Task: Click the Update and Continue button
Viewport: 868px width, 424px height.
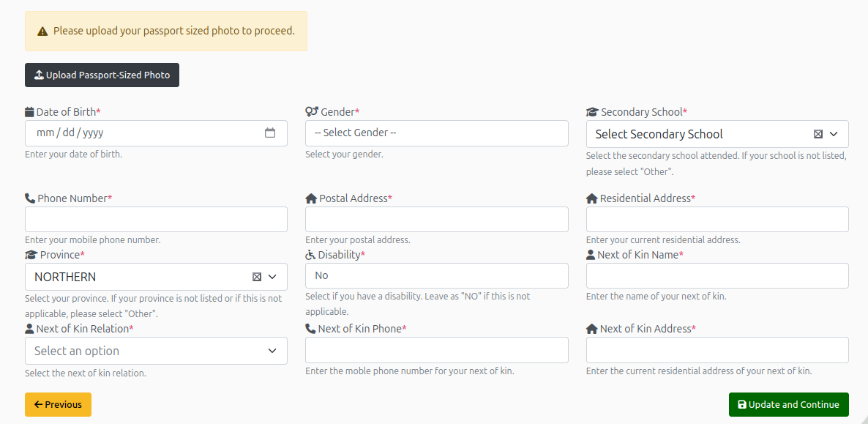Action: (x=788, y=404)
